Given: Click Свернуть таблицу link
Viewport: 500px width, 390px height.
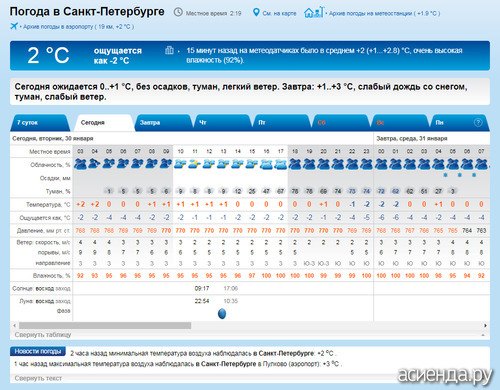Looking at the screenshot, I should 43,335.
